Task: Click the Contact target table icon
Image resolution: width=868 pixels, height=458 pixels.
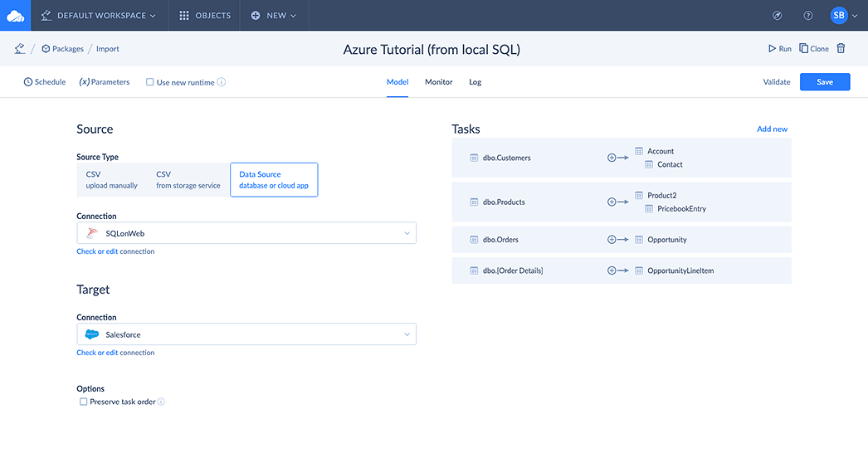Action: (649, 164)
